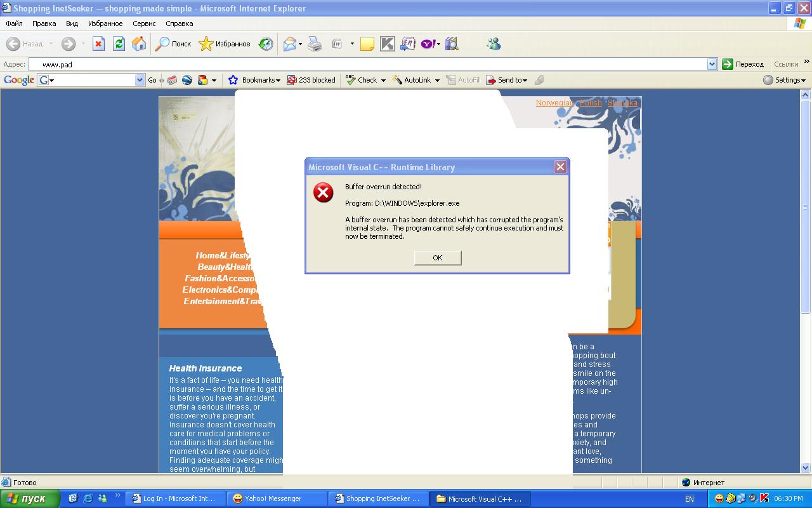Open the Research binoculars icon
Screen dimensions: 812x508
tap(452, 44)
